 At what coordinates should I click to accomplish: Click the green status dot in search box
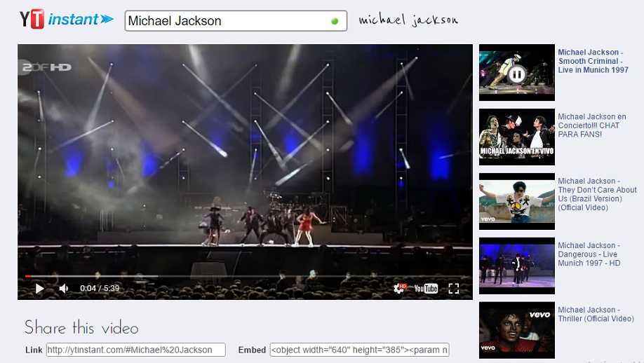(x=335, y=21)
